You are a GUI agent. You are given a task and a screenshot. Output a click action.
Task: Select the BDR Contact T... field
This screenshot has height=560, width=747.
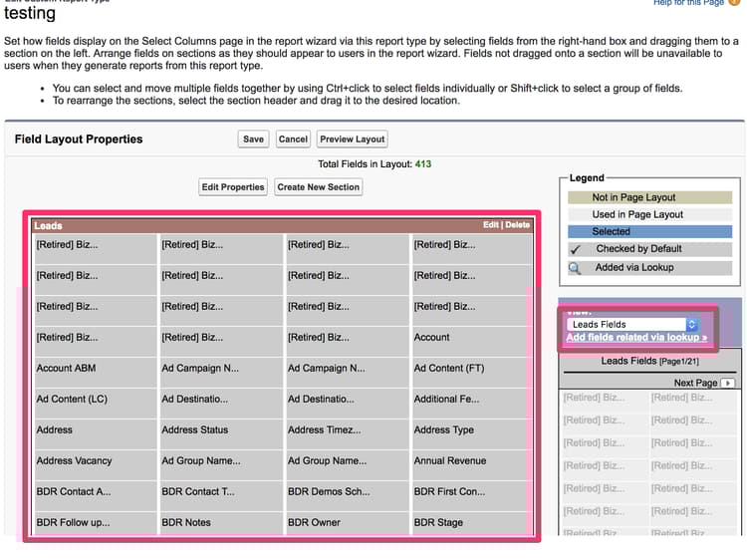220,496
